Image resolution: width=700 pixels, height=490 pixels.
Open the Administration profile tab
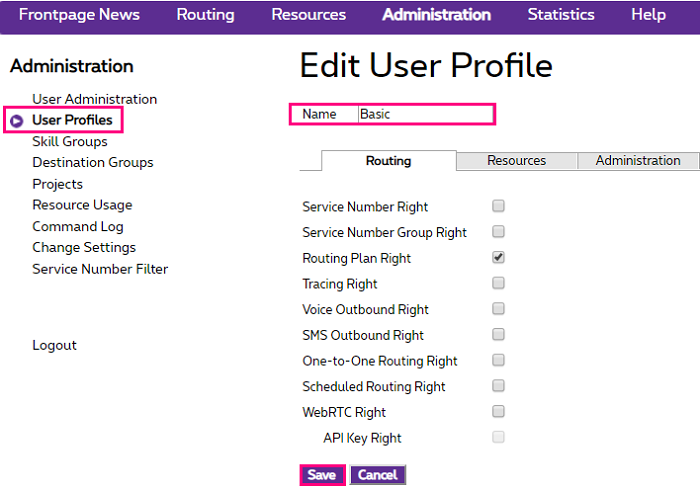(637, 161)
